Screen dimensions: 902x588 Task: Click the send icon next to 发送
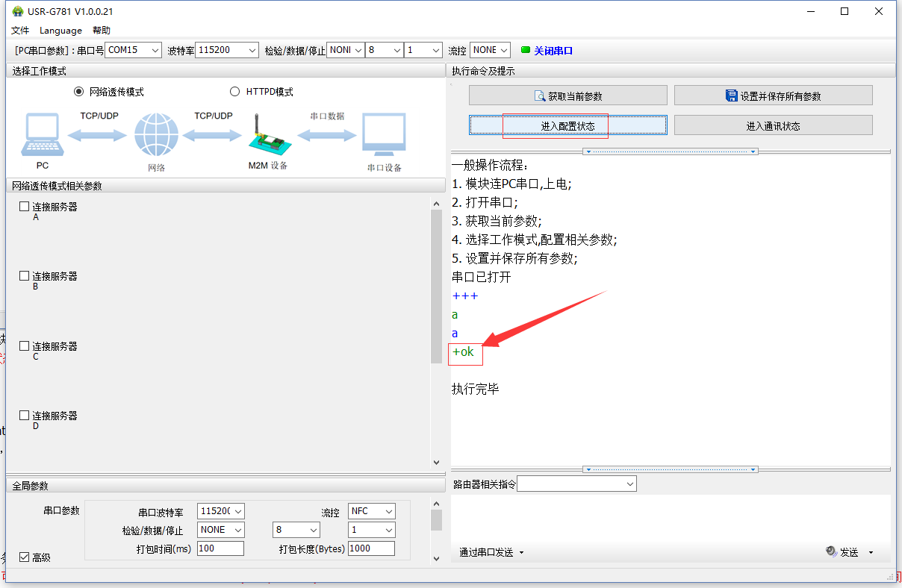point(832,551)
